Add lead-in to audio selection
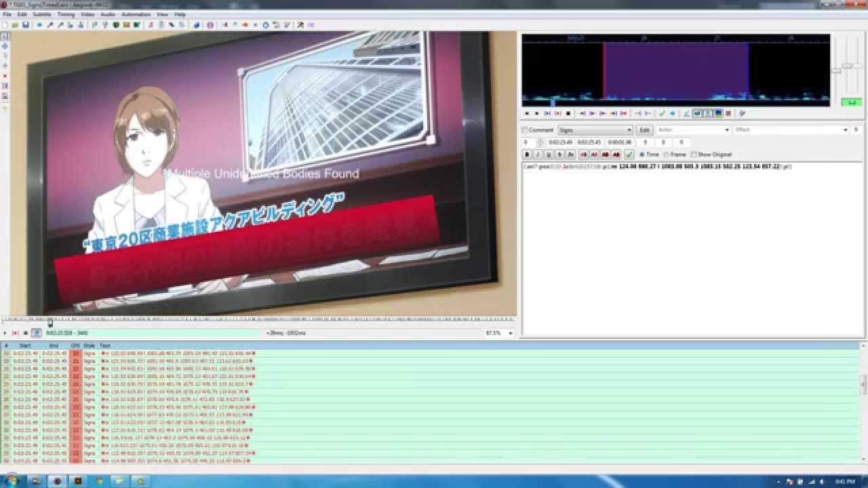This screenshot has width=868, height=488. pyautogui.click(x=637, y=113)
